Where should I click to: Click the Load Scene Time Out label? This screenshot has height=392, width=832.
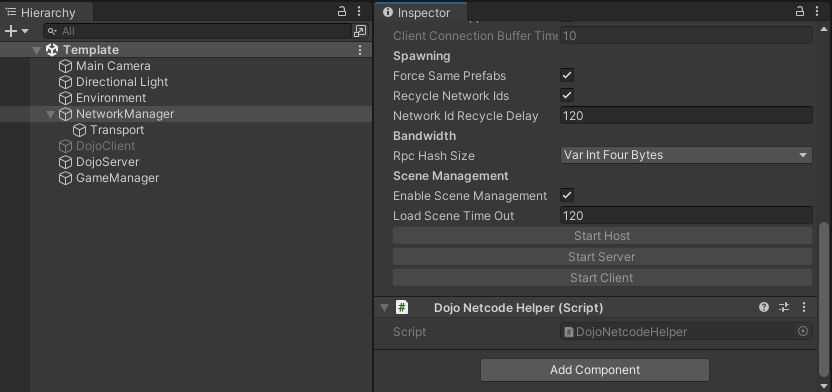pyautogui.click(x=453, y=216)
